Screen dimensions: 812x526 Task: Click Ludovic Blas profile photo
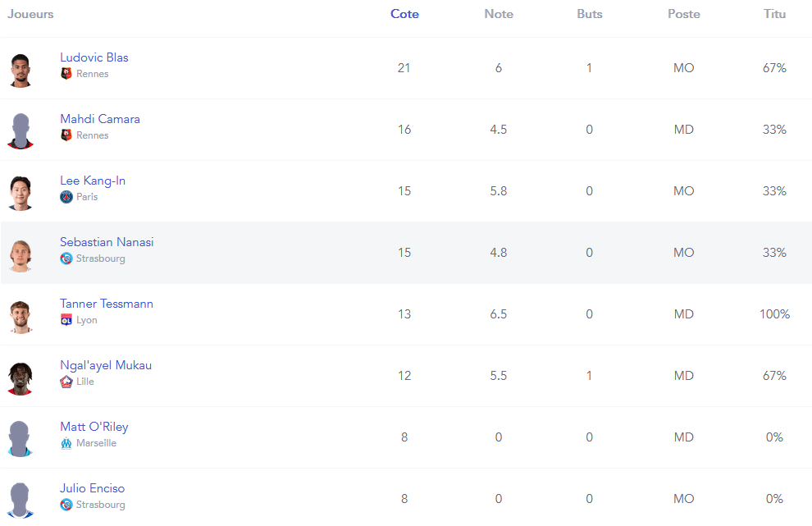click(21, 69)
